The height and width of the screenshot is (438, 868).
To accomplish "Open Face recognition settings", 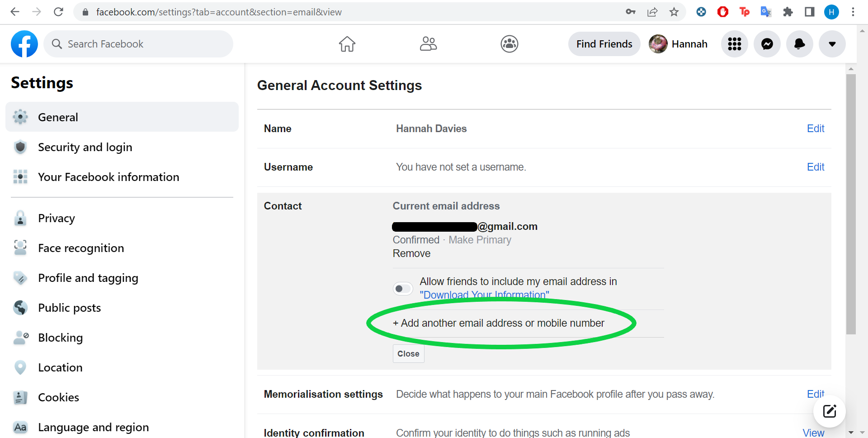I will tap(122, 248).
